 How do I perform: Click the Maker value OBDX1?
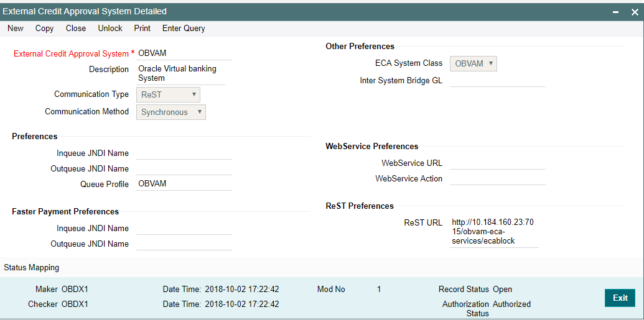pos(75,289)
